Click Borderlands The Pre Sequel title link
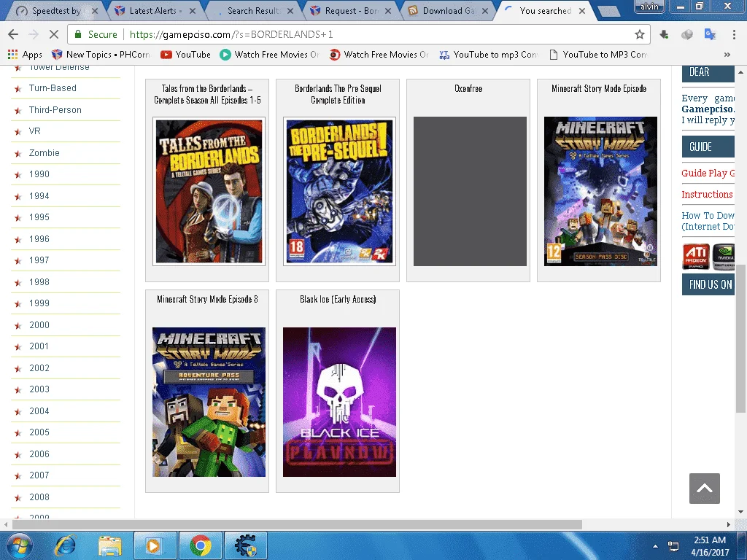Screen dimensions: 747x560 pyautogui.click(x=338, y=94)
